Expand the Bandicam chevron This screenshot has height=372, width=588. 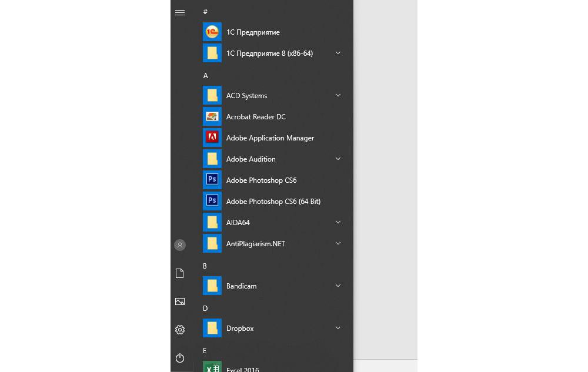tap(338, 286)
